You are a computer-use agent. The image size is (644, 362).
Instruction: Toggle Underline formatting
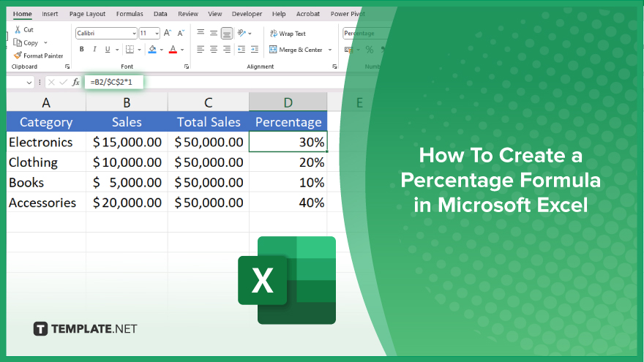click(108, 49)
